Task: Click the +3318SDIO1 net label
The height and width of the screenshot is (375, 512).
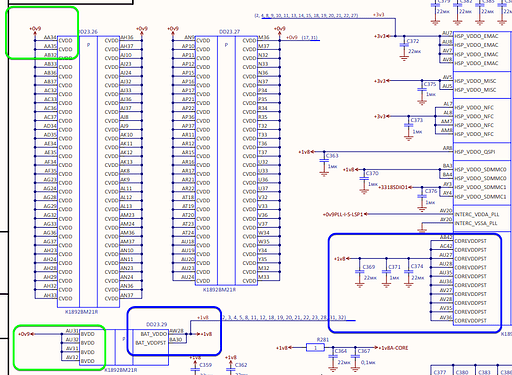Action: pos(393,187)
